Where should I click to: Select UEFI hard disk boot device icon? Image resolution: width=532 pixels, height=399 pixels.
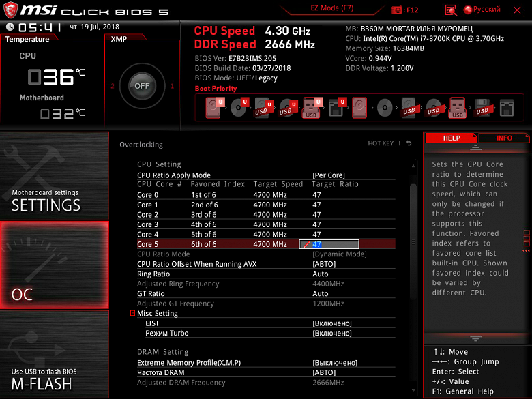point(214,108)
